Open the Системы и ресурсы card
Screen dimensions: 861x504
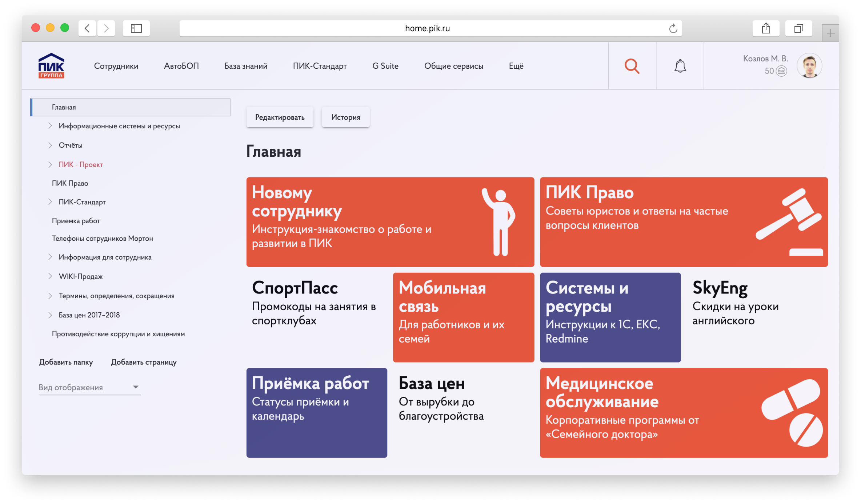click(610, 317)
